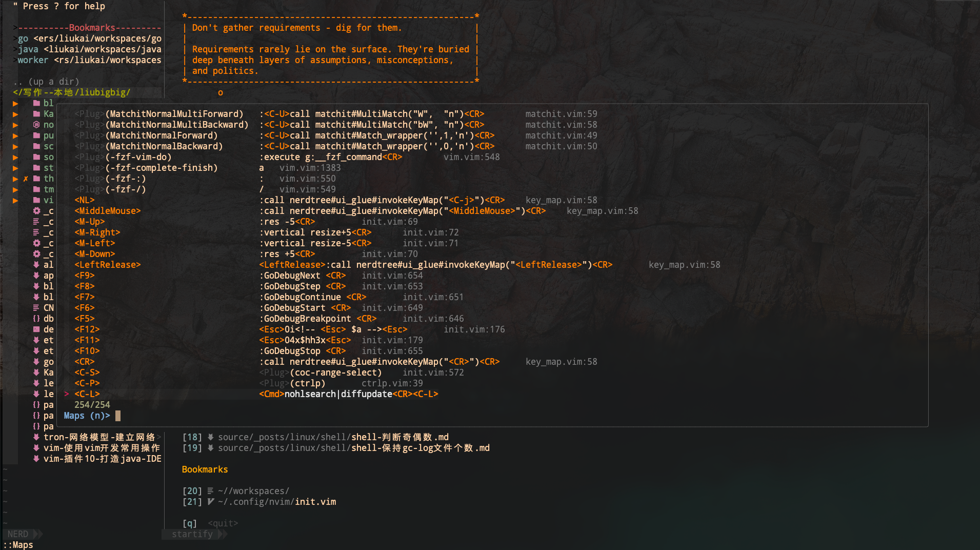This screenshot has width=980, height=550.
Task: Click list icon beside ~//workspaces/ bookmark
Action: [x=210, y=491]
